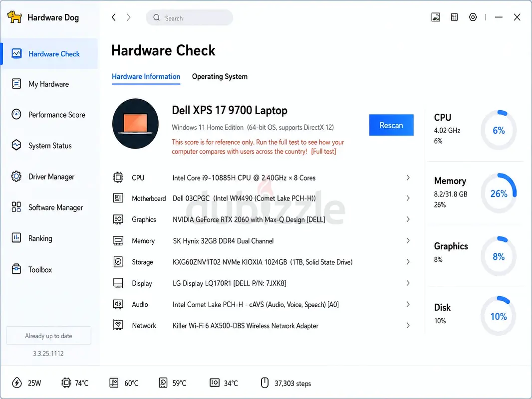Click GPU temperature 34°C status icon
Viewport: 532px width, 399px height.
(x=215, y=383)
